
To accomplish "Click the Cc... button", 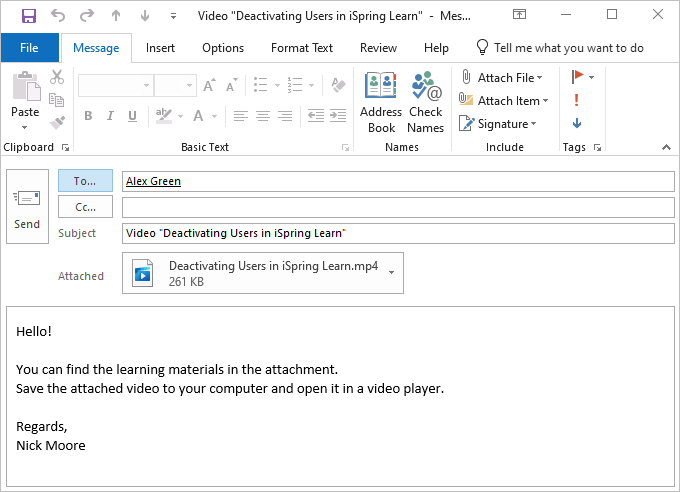I will (x=85, y=207).
